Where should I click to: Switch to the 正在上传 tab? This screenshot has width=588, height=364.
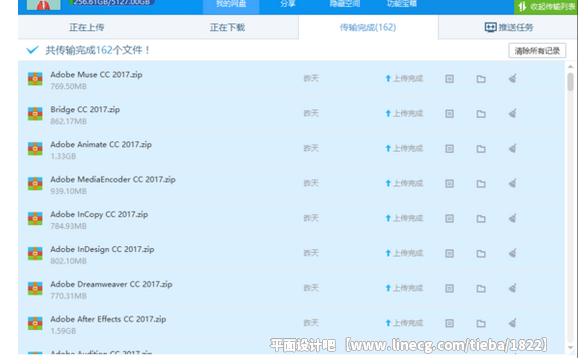(x=87, y=27)
